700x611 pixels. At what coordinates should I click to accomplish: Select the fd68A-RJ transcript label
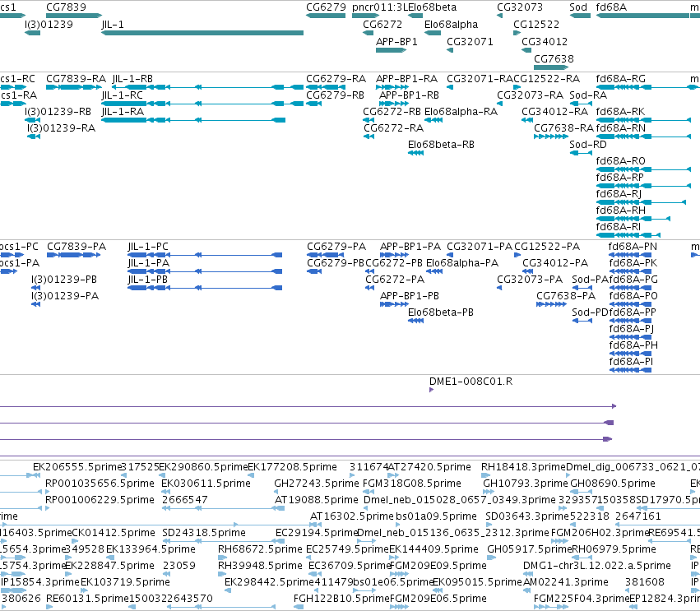[619, 194]
